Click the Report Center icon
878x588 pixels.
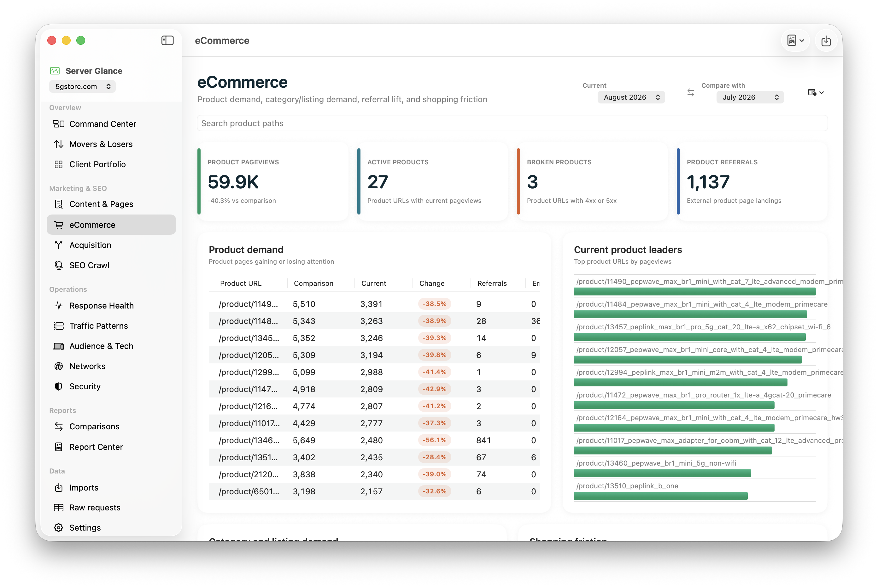click(58, 447)
